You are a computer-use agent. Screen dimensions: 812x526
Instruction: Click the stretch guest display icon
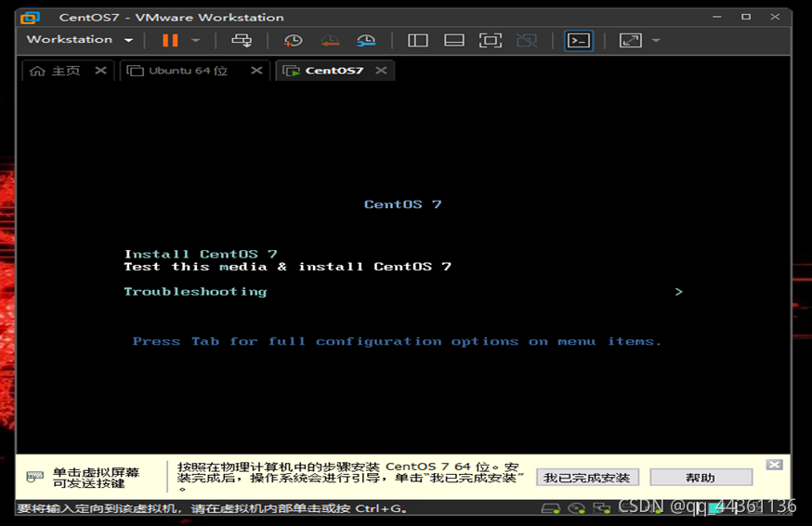(x=630, y=40)
